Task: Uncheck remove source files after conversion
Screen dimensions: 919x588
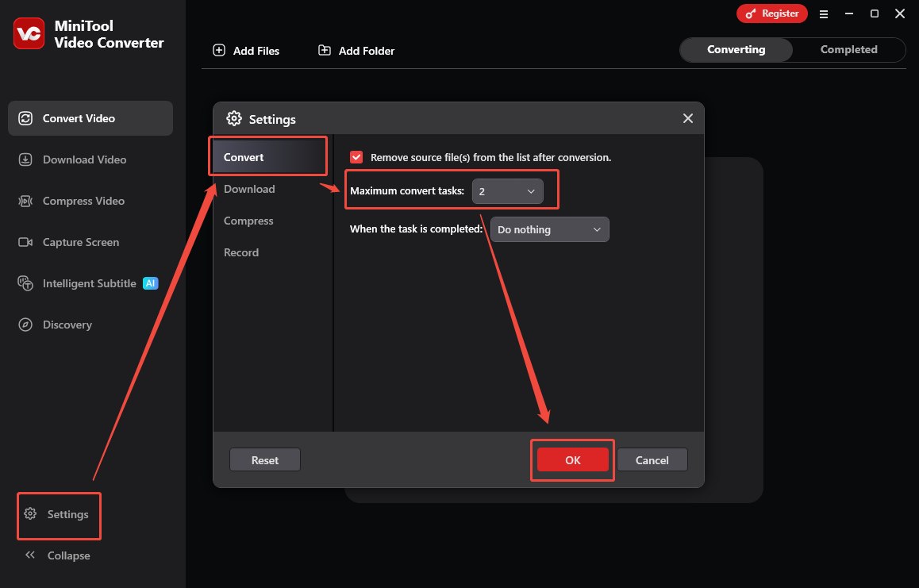Action: 356,157
